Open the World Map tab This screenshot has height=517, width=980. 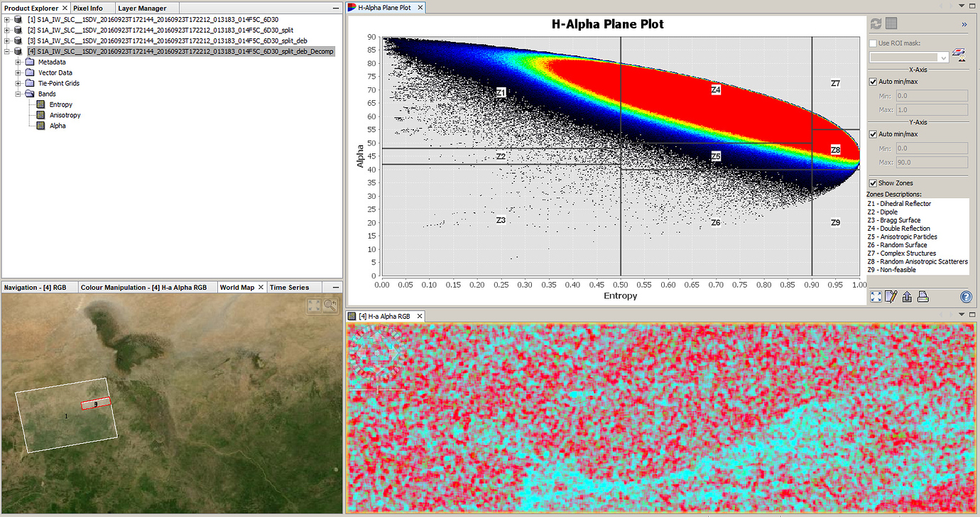[236, 287]
